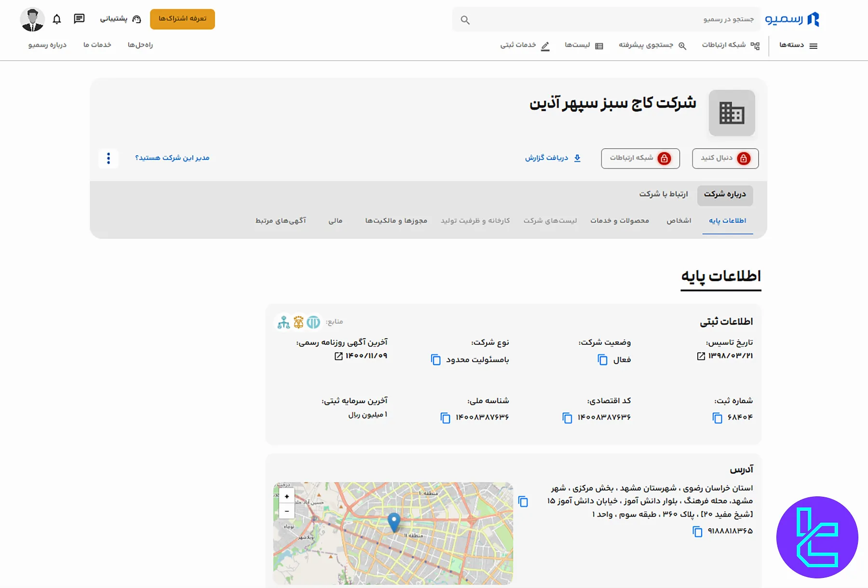Screen dimensions: 868x588
Task: Open the notification bell icon
Action: click(57, 19)
